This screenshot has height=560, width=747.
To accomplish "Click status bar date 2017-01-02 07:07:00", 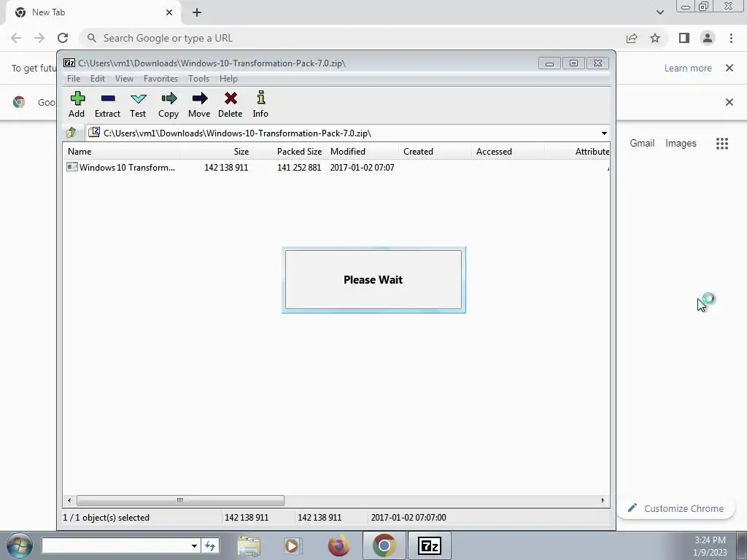I will point(409,518).
